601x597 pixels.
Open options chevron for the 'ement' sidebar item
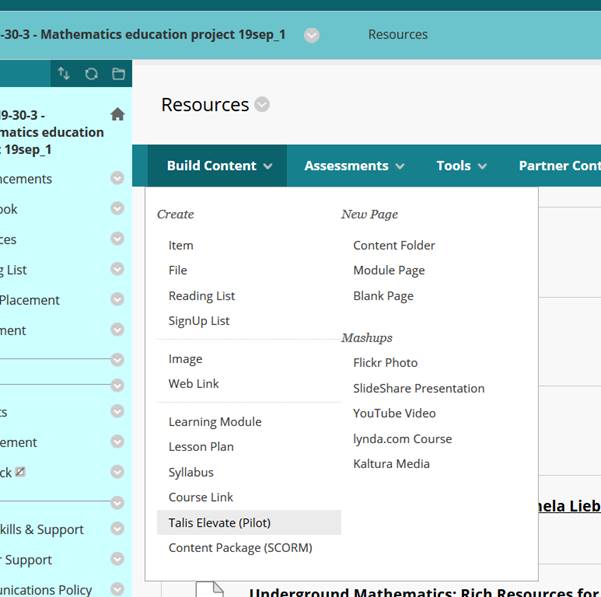117,441
